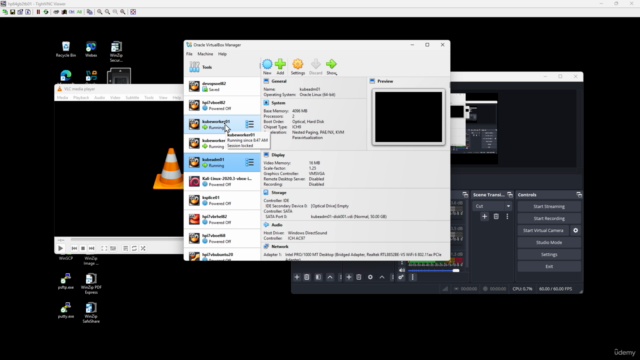Mute the OBS audio mixer speaker icon
The height and width of the screenshot is (360, 640).
tap(402, 270)
